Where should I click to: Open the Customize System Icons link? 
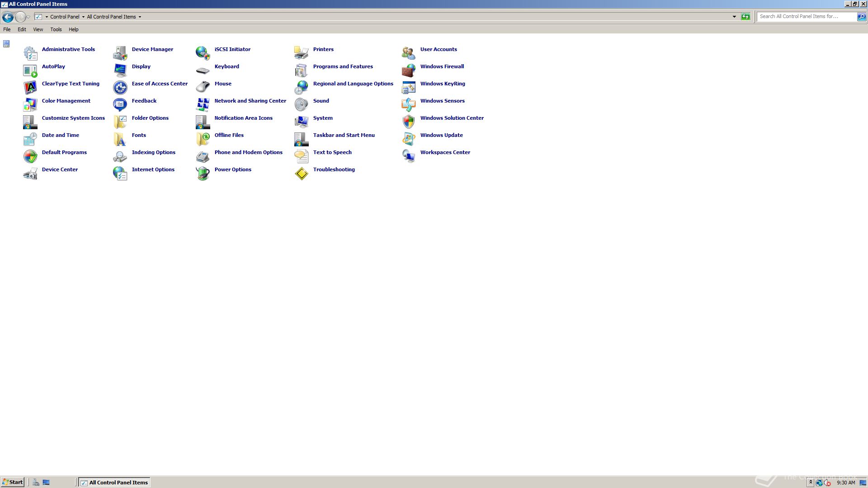(73, 118)
